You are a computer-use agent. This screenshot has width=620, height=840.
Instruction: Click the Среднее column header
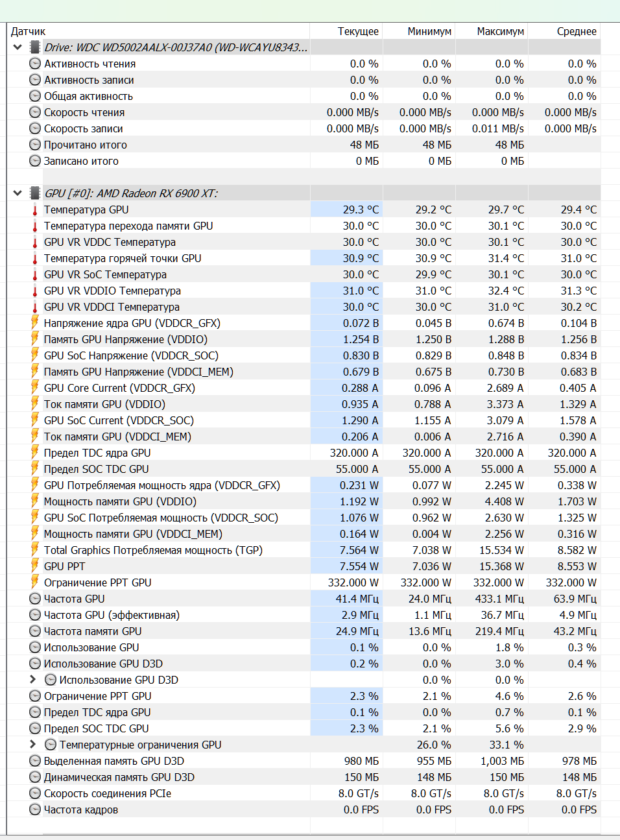point(577,31)
